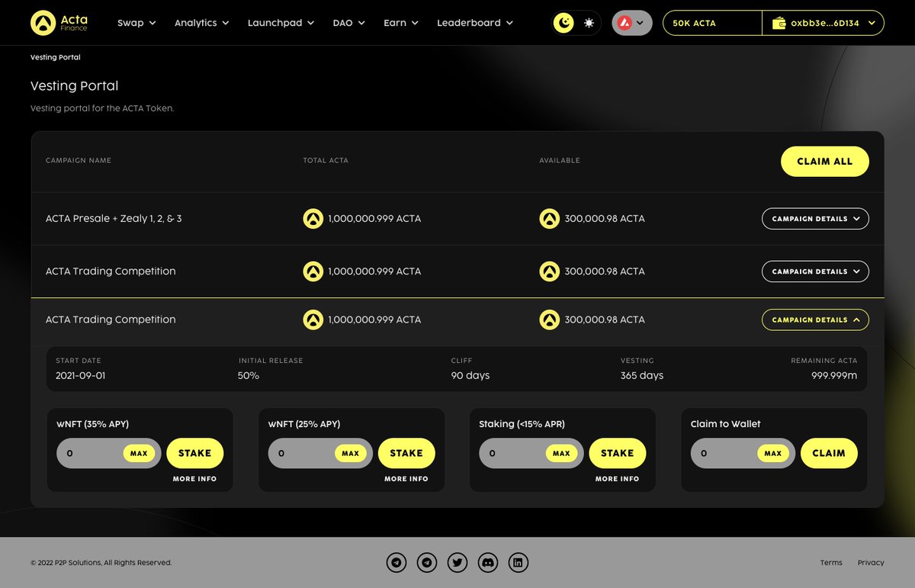Expand Campaign Details for ACTA Presale row
915x588 pixels.
pos(815,219)
